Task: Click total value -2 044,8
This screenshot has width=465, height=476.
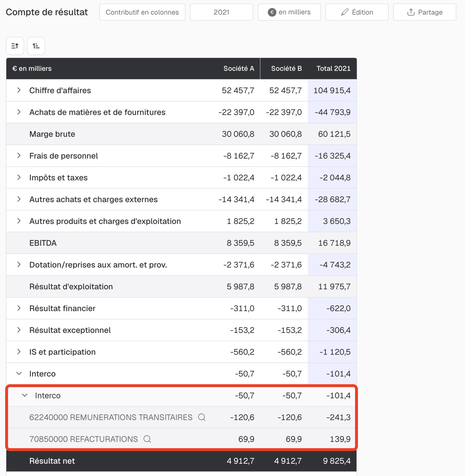Action: pos(335,177)
